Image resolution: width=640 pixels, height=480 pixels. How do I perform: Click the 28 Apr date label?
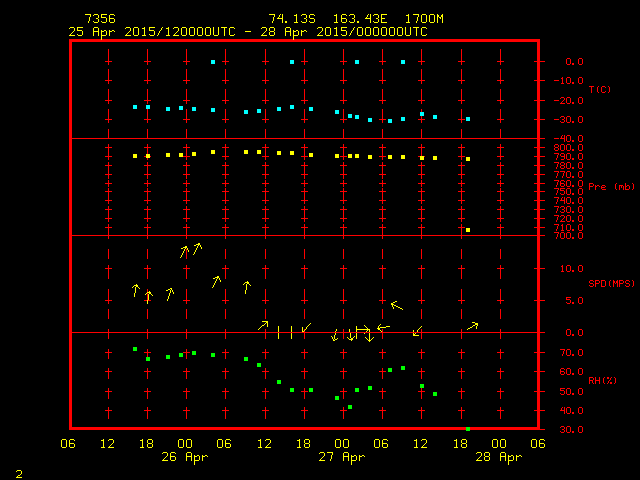(498, 457)
